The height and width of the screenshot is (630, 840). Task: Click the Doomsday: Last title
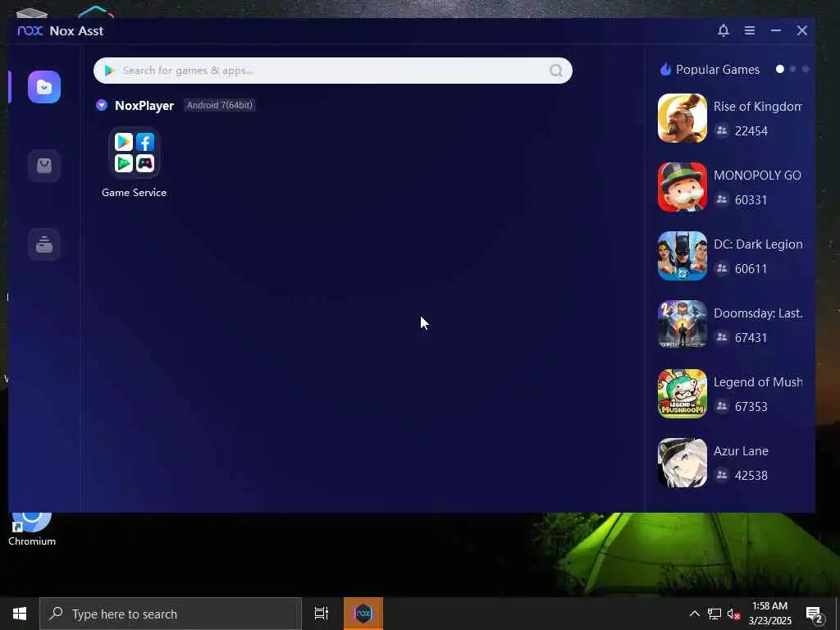coord(758,313)
